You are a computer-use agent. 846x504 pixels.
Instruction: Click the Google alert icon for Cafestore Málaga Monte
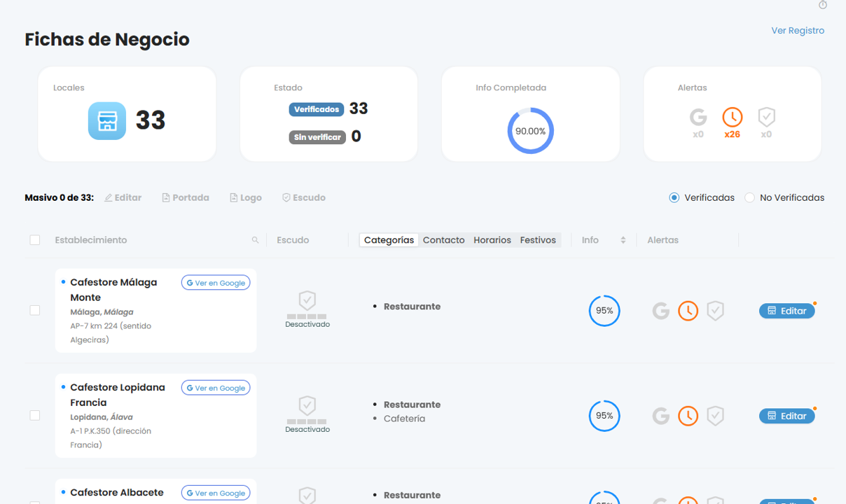[660, 311]
